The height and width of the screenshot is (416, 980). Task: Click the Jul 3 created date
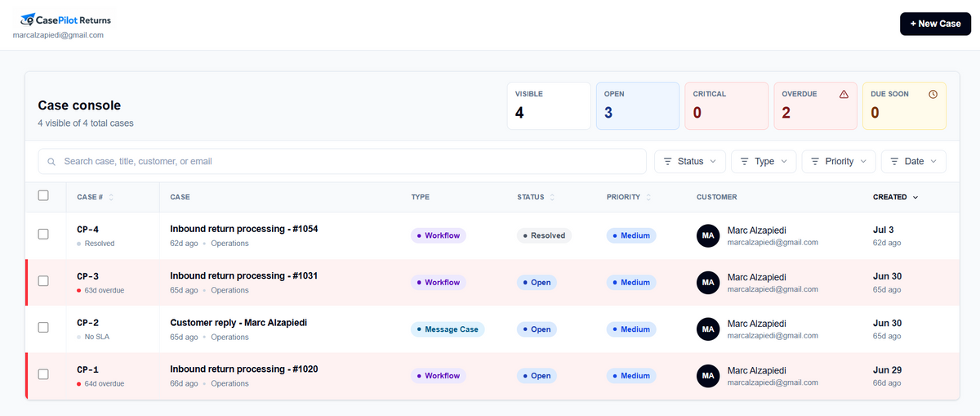(x=883, y=230)
